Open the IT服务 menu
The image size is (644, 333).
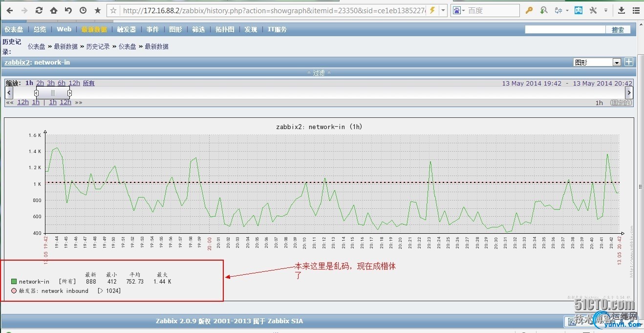(x=277, y=29)
